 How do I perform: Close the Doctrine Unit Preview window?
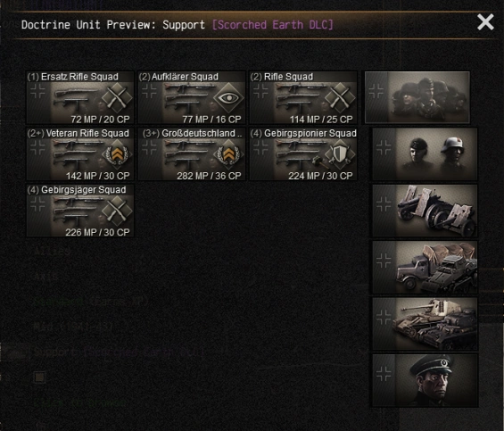485,22
